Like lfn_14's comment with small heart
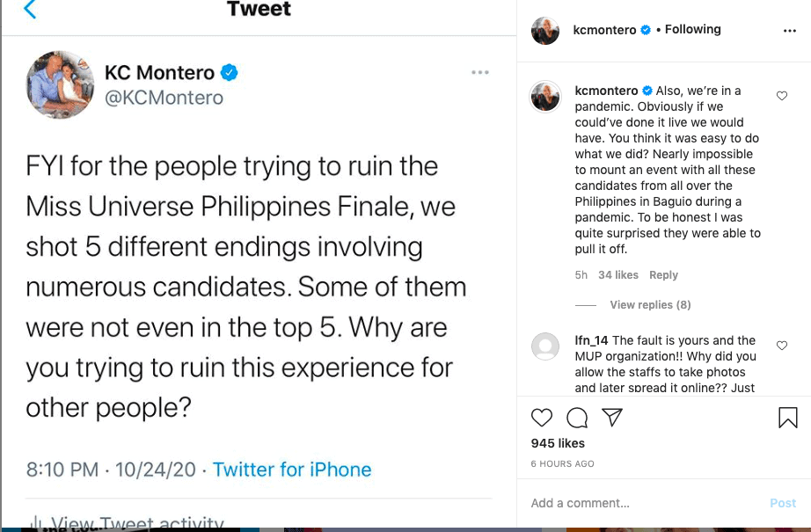This screenshot has height=532, width=811. (781, 346)
